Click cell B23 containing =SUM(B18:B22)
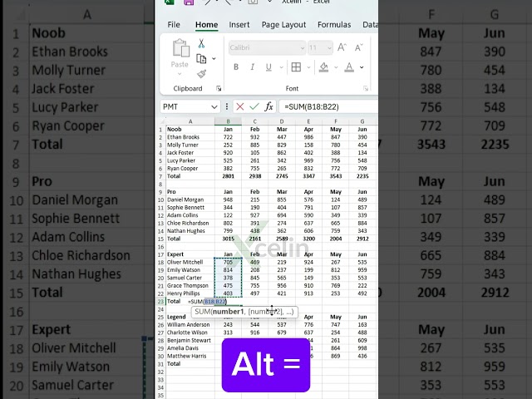Image resolution: width=532 pixels, height=399 pixels. 228,301
